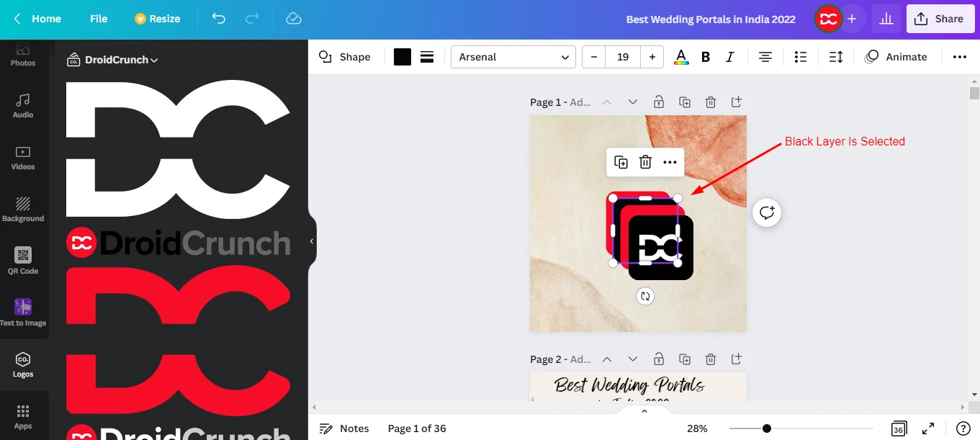980x440 pixels.
Task: Open the text color picker
Action: point(680,57)
